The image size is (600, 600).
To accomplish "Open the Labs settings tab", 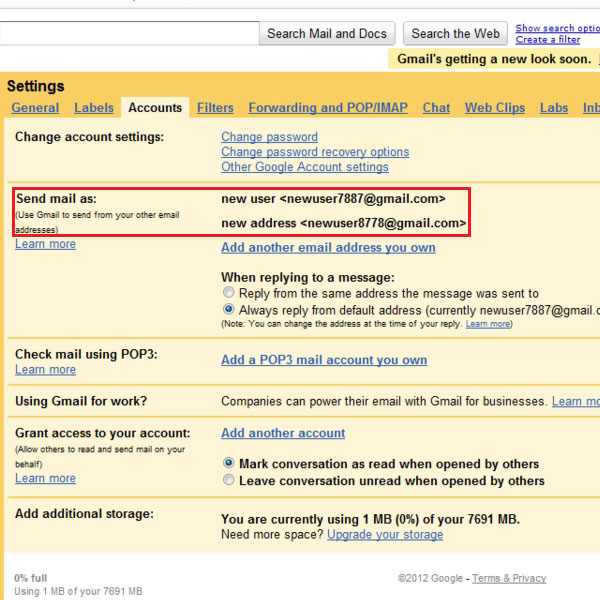I will pos(554,108).
